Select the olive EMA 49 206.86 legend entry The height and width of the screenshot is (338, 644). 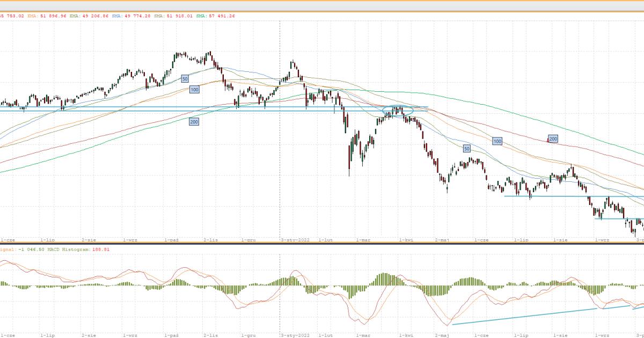pos(89,16)
